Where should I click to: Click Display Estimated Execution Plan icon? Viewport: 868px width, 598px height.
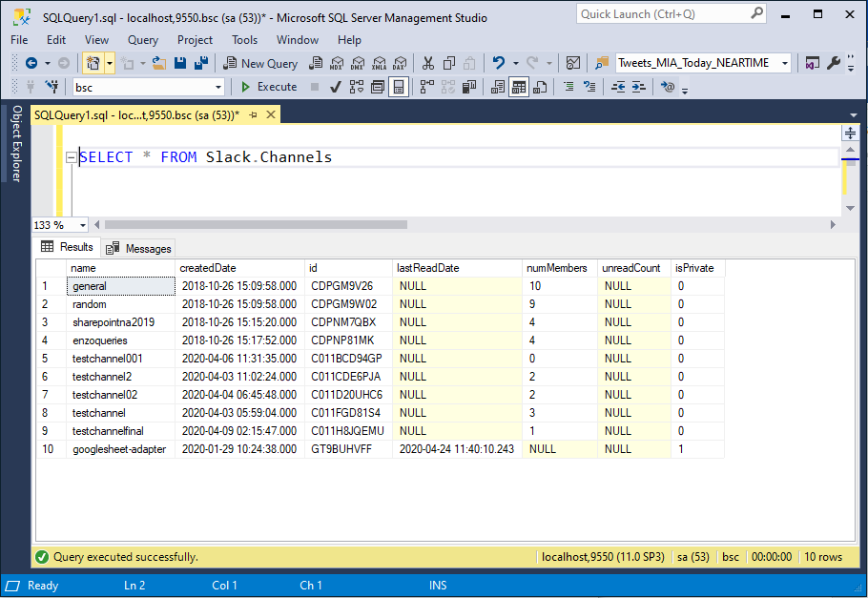[x=357, y=87]
